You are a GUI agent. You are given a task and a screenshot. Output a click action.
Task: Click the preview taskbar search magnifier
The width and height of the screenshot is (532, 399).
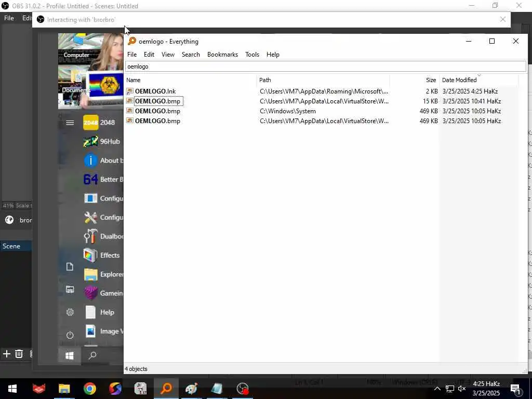pos(92,355)
